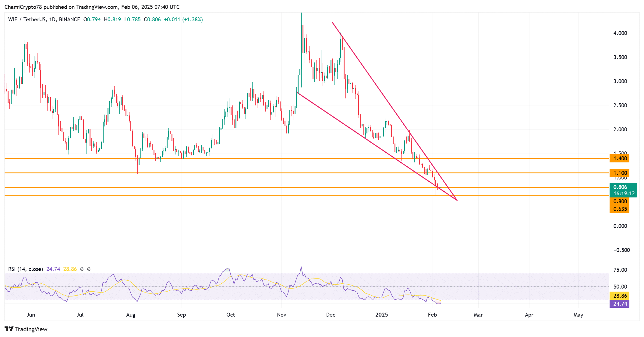Click the Mar label on the time axis
This screenshot has height=337, width=644.
(478, 315)
